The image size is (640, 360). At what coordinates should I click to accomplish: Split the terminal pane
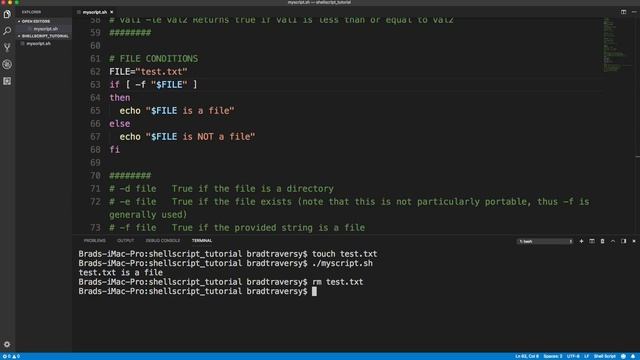592,241
